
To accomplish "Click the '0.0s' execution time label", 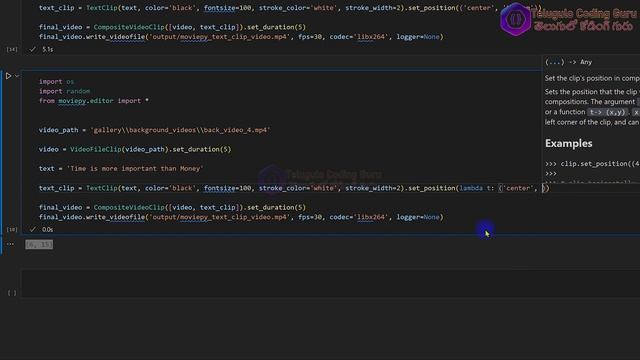I will point(48,229).
